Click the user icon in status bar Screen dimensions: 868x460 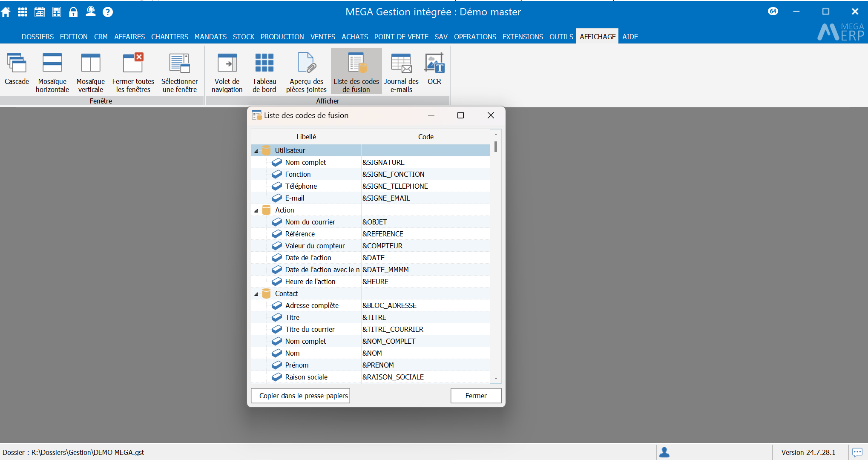click(x=664, y=452)
